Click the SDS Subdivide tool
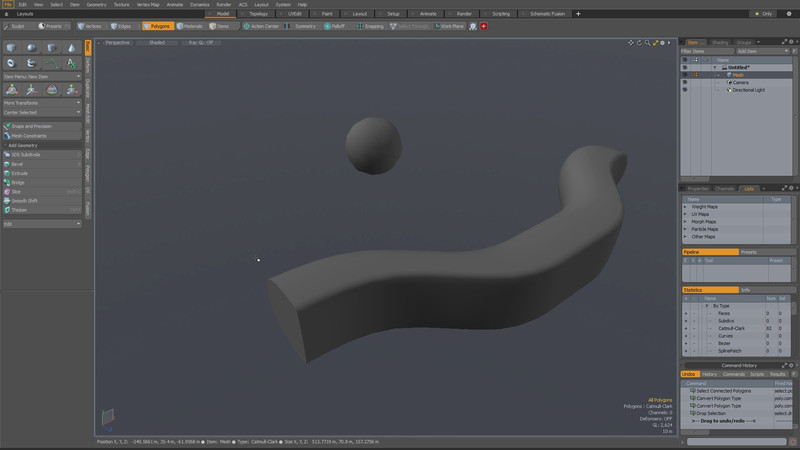The height and width of the screenshot is (450, 800). click(42, 155)
